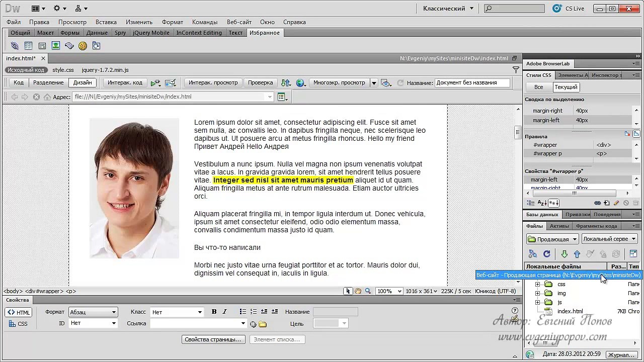Select the hand tool in status bar
Screen dimensions: 644x362
point(358,291)
